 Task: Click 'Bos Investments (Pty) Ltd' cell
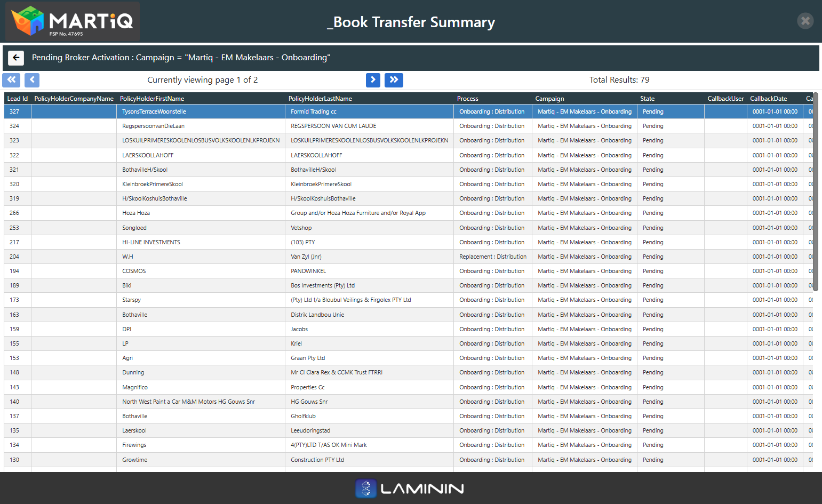(x=370, y=285)
